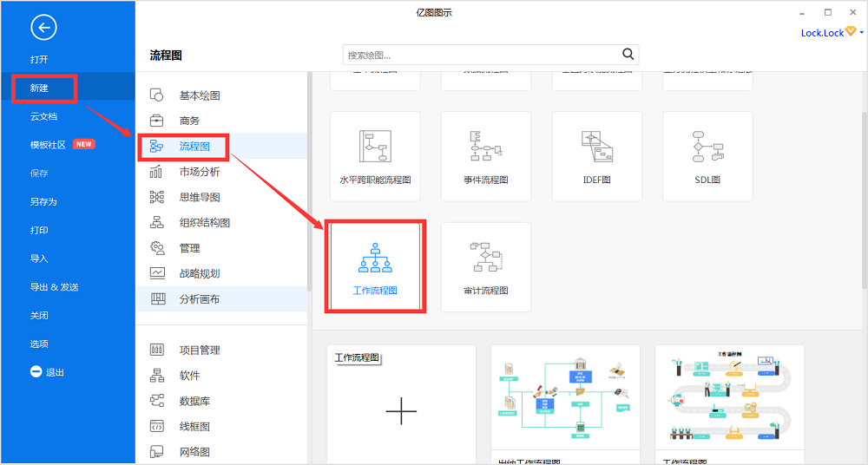Screen dimensions: 868x465
Task: Open 导出 & 发送 option
Action: coord(54,287)
